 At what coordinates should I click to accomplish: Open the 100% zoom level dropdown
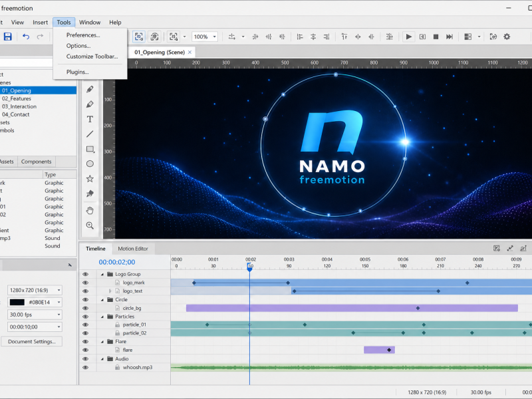point(214,37)
